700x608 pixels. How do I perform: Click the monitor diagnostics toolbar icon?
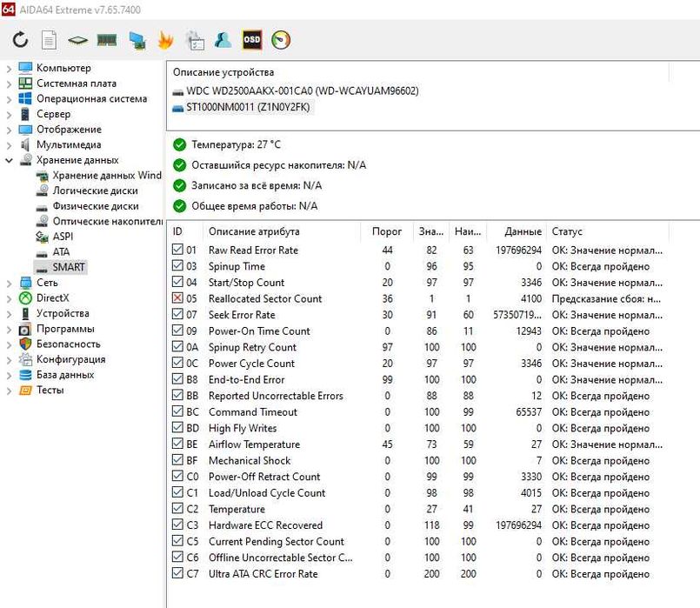[137, 41]
